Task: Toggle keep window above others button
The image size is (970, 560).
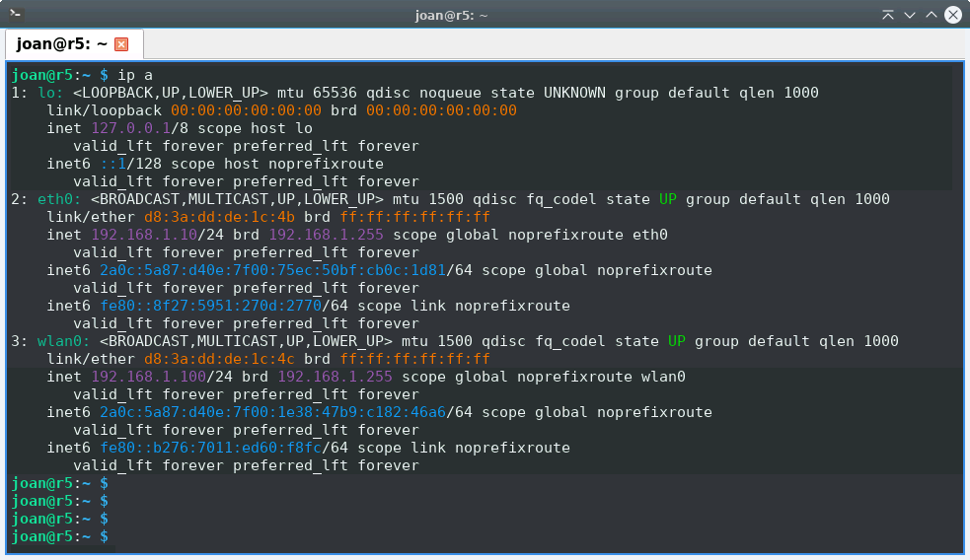Action: pyautogui.click(x=888, y=15)
